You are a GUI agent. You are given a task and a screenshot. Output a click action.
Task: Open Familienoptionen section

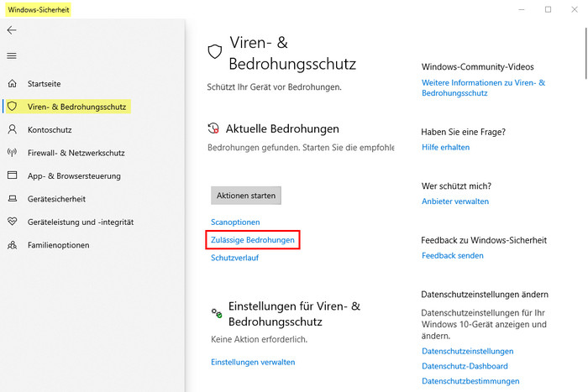click(58, 245)
